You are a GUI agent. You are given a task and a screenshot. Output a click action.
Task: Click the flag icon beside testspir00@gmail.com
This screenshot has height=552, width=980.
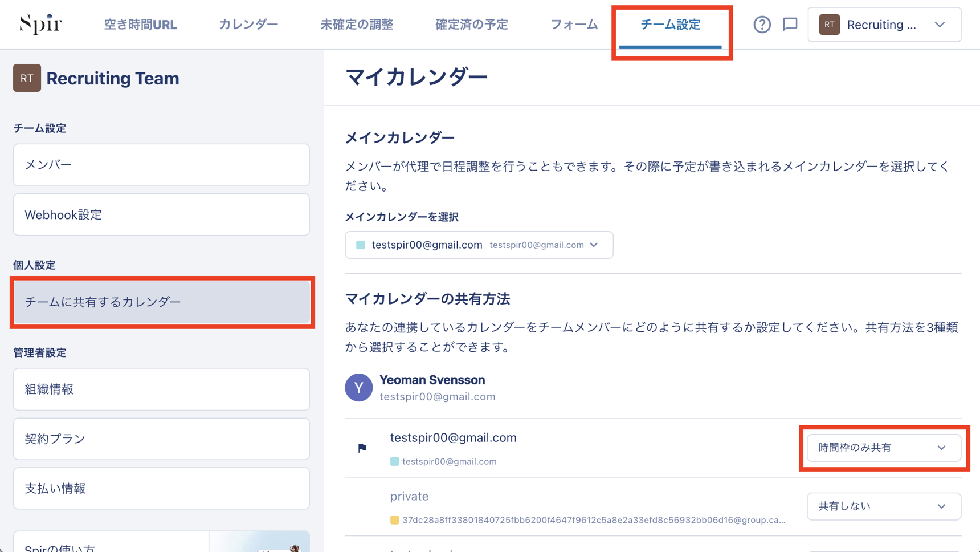362,448
